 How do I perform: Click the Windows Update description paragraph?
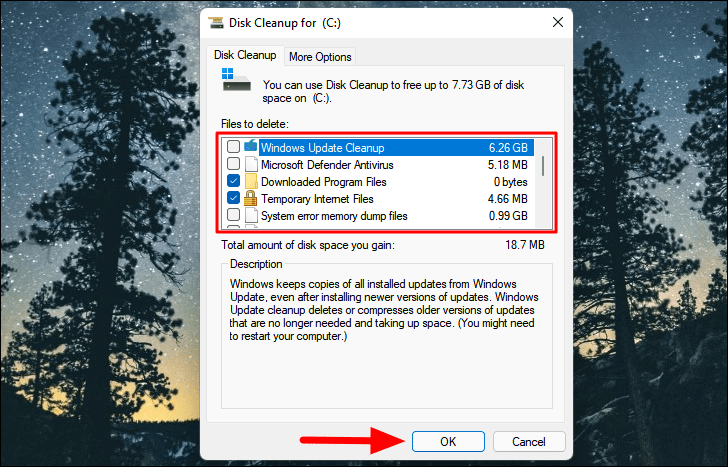[x=384, y=310]
